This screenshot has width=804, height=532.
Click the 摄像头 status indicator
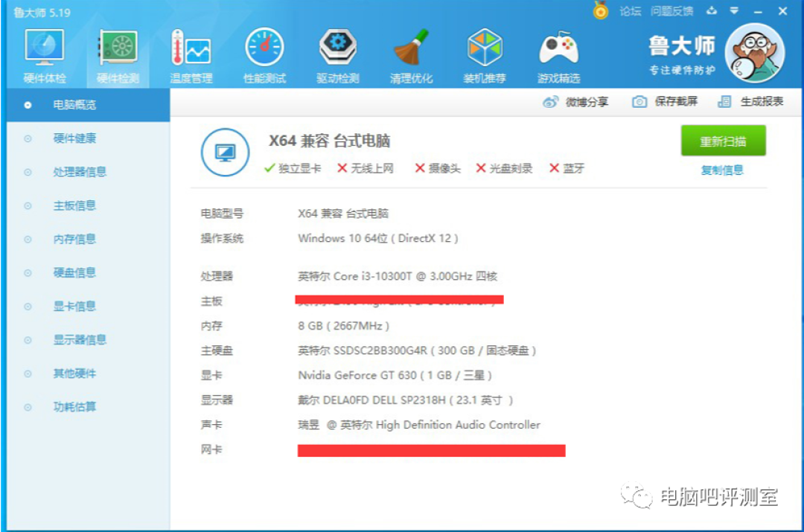point(438,168)
